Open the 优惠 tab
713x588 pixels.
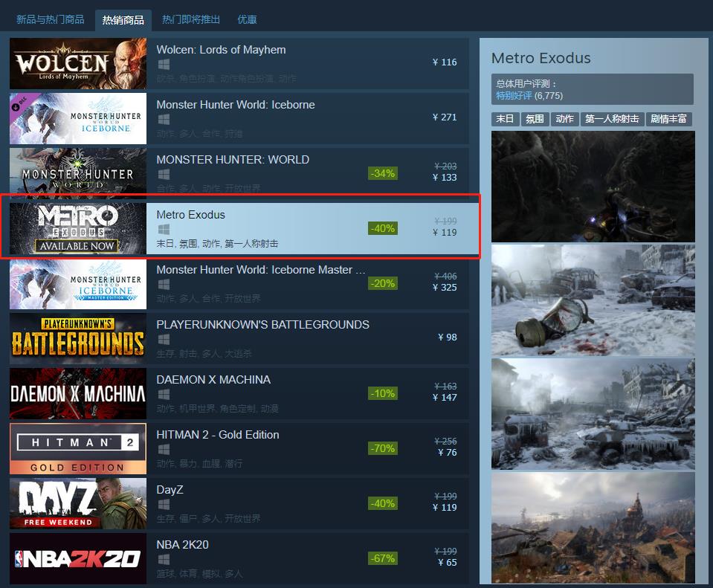click(247, 19)
